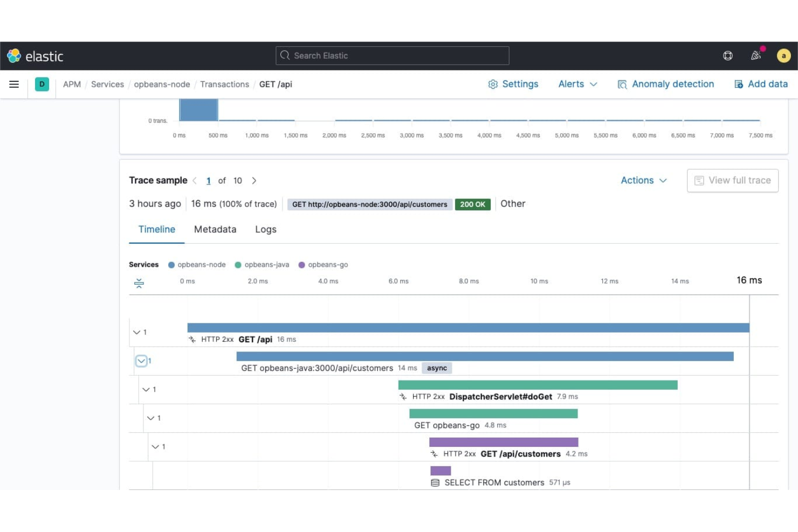Image resolution: width=798 pixels, height=532 pixels.
Task: Collapse the GET /api root span
Action: click(x=137, y=333)
